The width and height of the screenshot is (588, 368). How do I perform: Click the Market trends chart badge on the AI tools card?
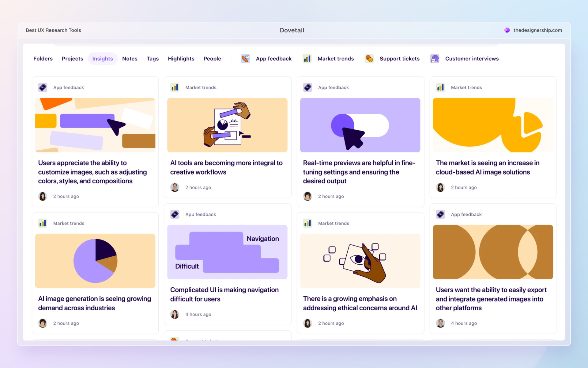point(175,87)
